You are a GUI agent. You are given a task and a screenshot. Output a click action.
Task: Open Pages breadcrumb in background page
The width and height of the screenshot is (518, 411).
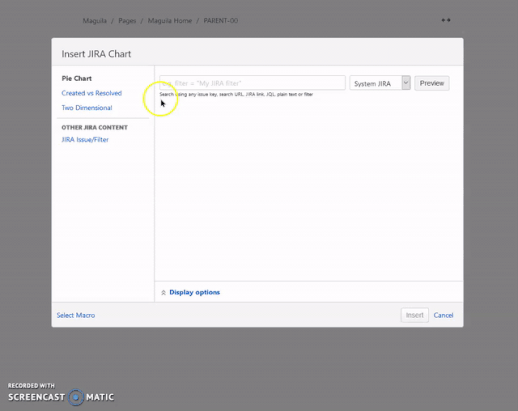[x=127, y=21]
